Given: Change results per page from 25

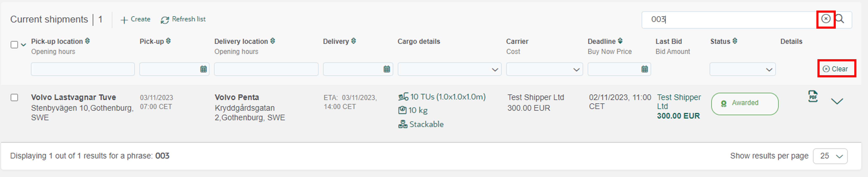Looking at the screenshot, I should (x=830, y=156).
